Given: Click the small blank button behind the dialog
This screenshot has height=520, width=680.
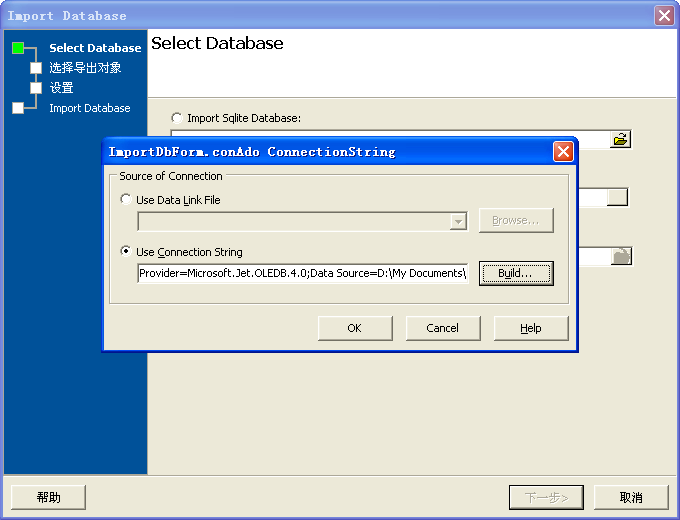Looking at the screenshot, I should [617, 197].
